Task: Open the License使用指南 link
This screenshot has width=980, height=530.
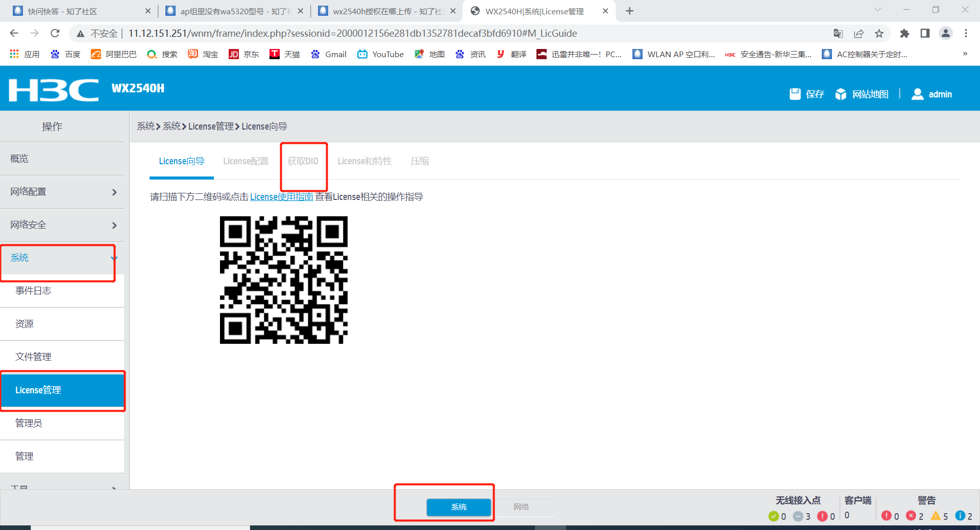Action: click(281, 197)
